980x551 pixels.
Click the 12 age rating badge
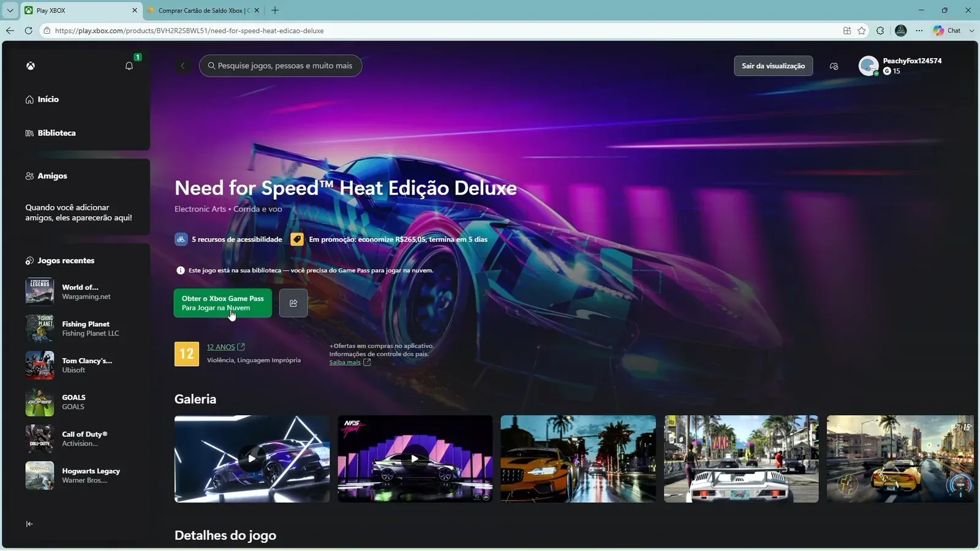(x=187, y=354)
